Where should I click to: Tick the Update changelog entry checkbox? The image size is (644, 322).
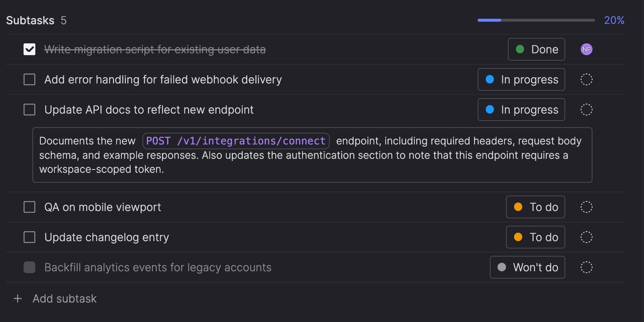(x=29, y=237)
